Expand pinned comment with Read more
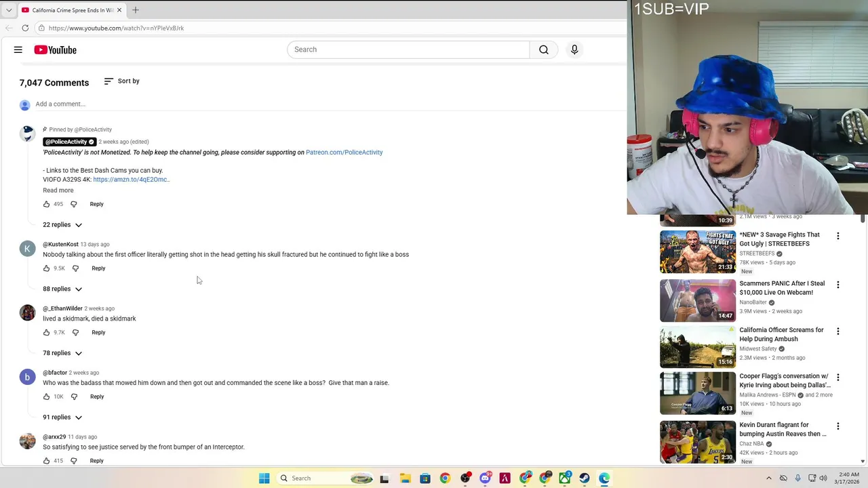This screenshot has height=488, width=868. click(x=58, y=190)
